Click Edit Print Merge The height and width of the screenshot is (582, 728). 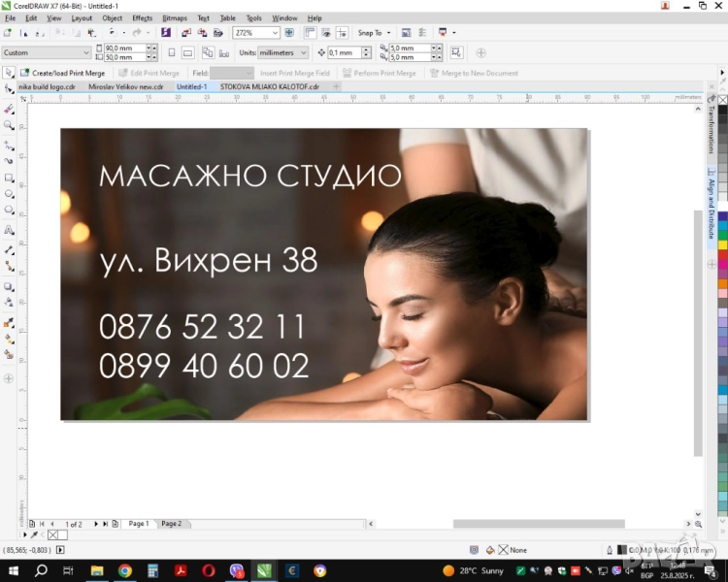click(149, 73)
